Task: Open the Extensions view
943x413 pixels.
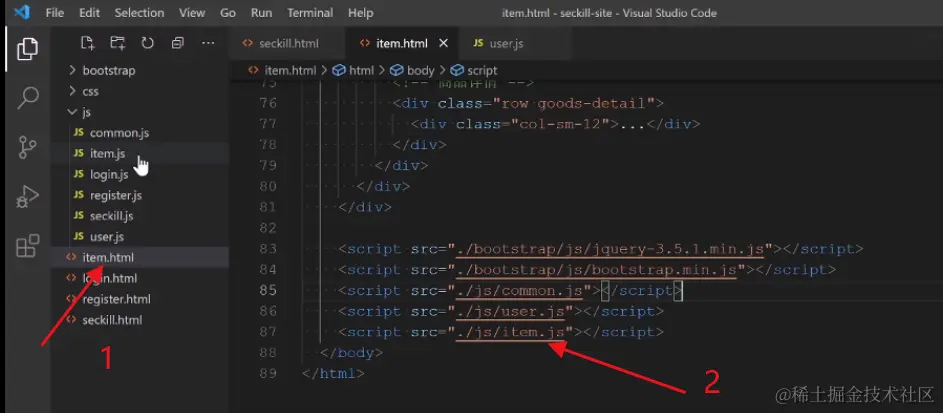Action: tap(27, 245)
